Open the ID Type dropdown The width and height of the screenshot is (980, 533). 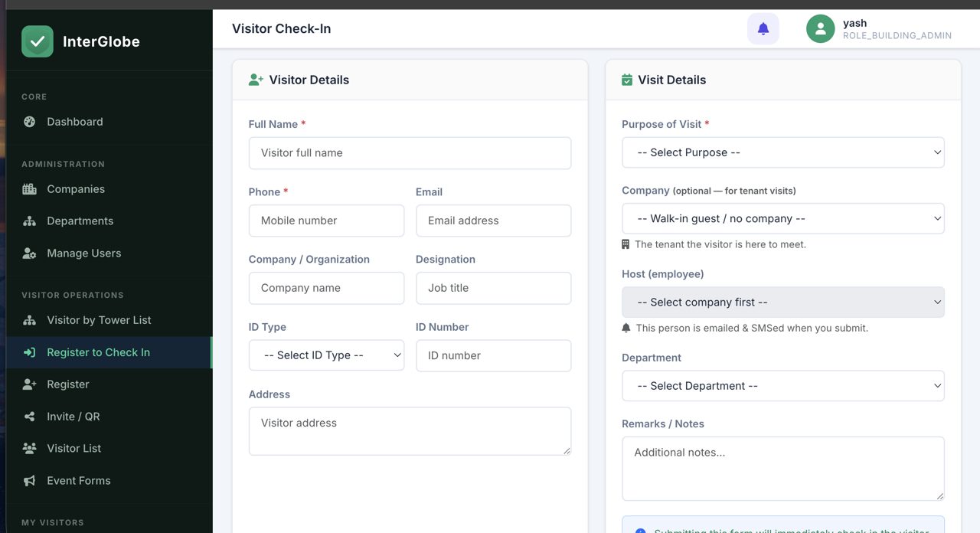[326, 355]
